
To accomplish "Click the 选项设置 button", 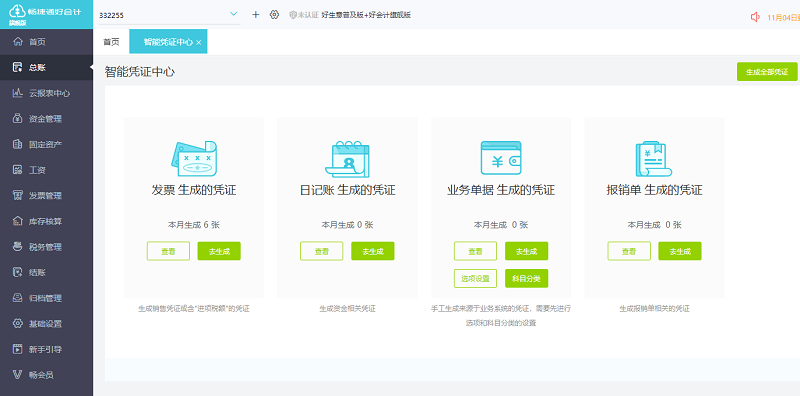I will (x=476, y=279).
